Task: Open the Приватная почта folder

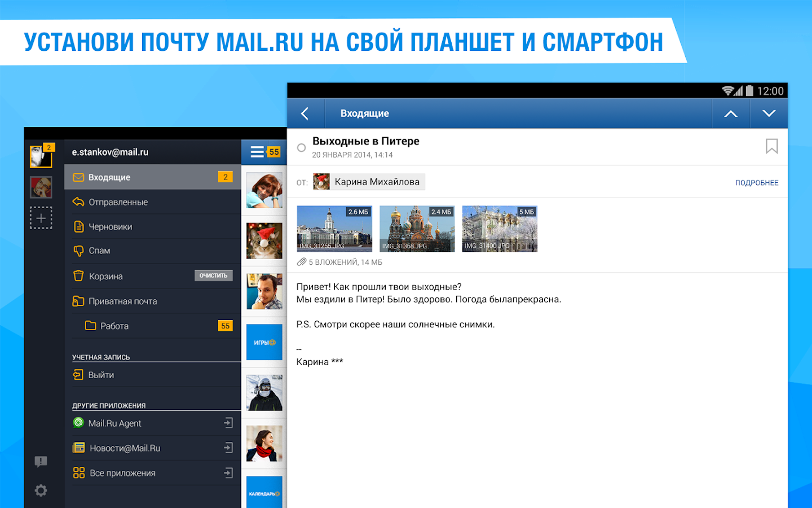Action: click(153, 301)
